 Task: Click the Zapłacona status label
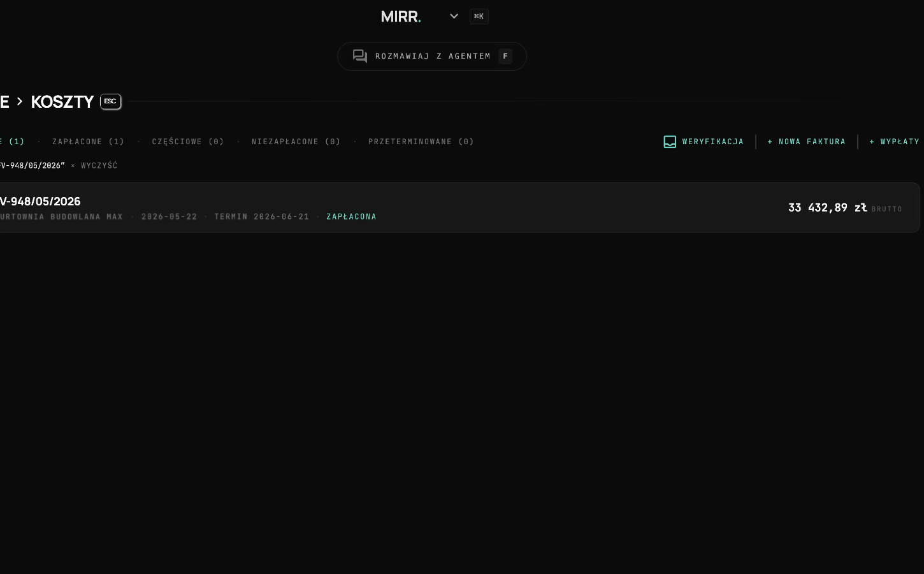pos(352,217)
